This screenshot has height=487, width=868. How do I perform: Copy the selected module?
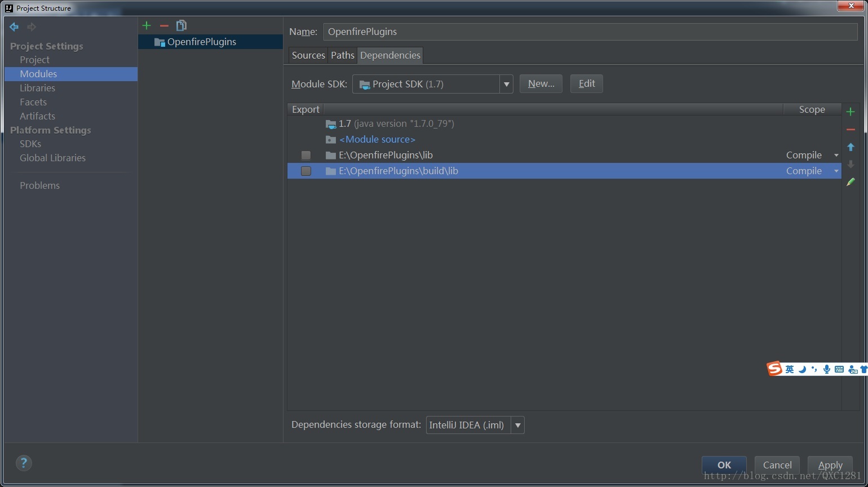181,25
